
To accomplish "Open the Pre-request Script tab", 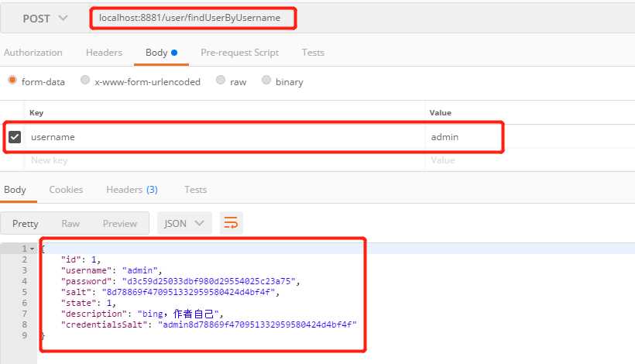I will [x=240, y=53].
